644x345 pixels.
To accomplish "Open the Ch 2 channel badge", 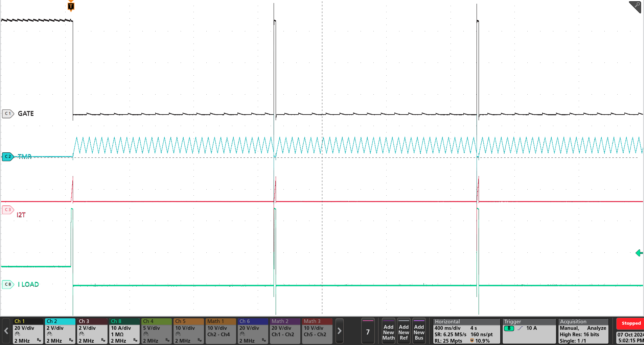I will click(60, 331).
